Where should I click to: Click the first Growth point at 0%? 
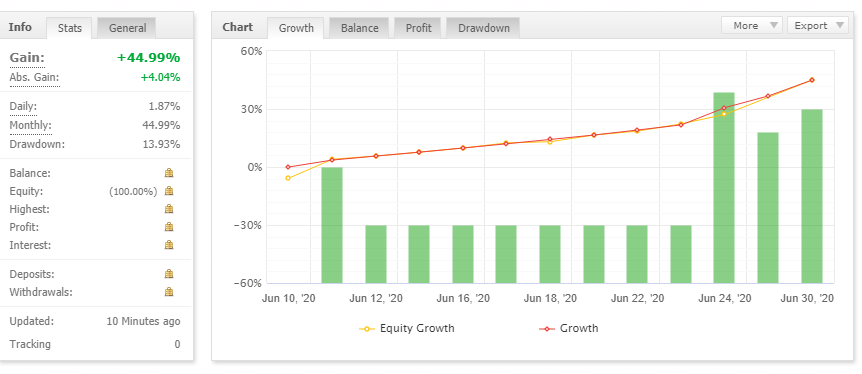[288, 167]
